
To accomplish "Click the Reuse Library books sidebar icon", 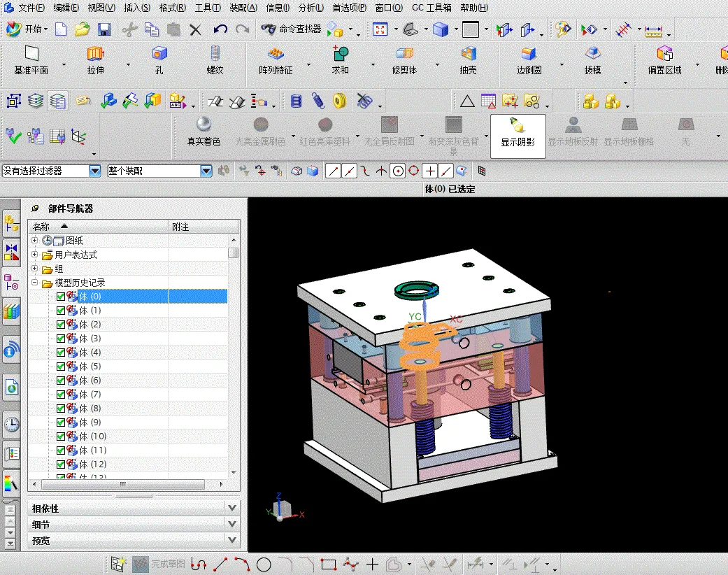I will pos(11,312).
